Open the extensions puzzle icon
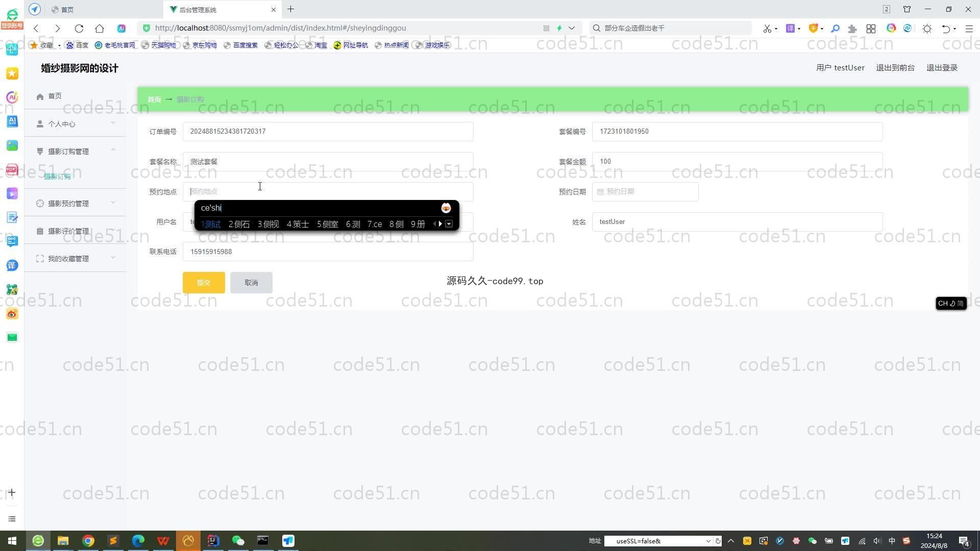This screenshot has width=980, height=551. pyautogui.click(x=852, y=29)
